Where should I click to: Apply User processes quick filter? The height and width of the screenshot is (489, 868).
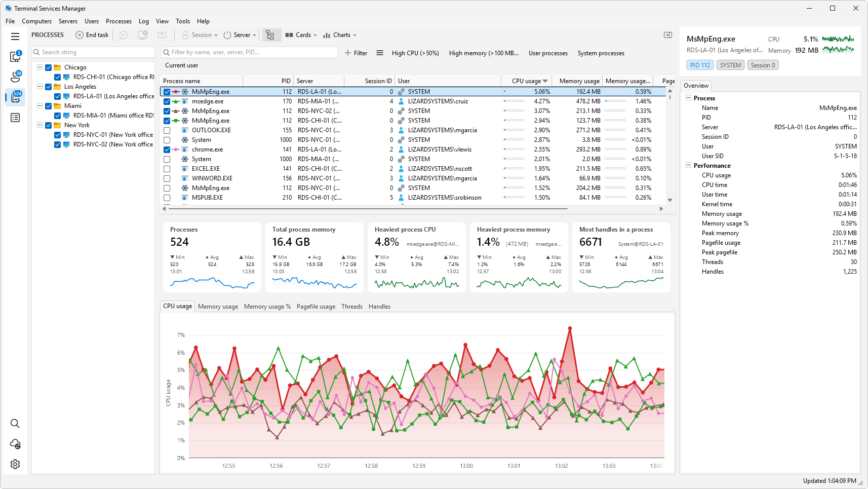click(548, 53)
